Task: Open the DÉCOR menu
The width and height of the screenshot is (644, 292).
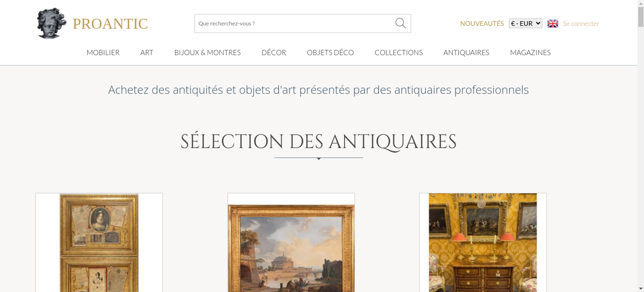Action: click(x=274, y=52)
